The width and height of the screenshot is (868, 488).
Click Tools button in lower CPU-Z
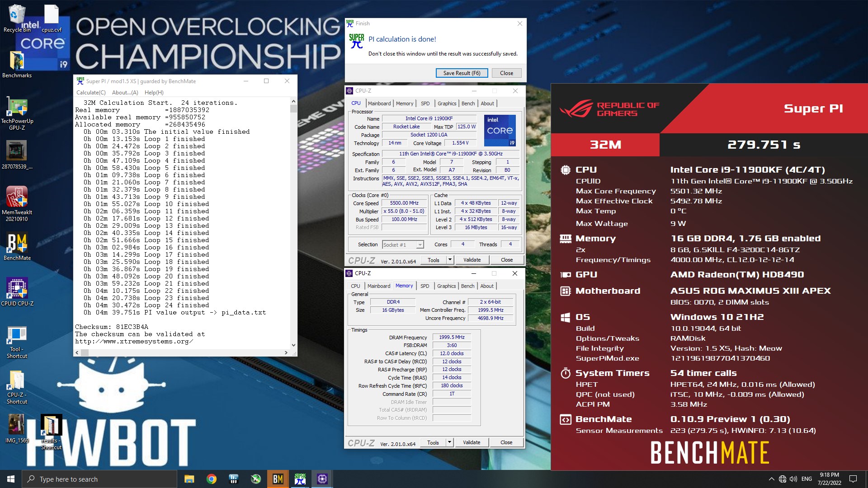[x=433, y=442]
